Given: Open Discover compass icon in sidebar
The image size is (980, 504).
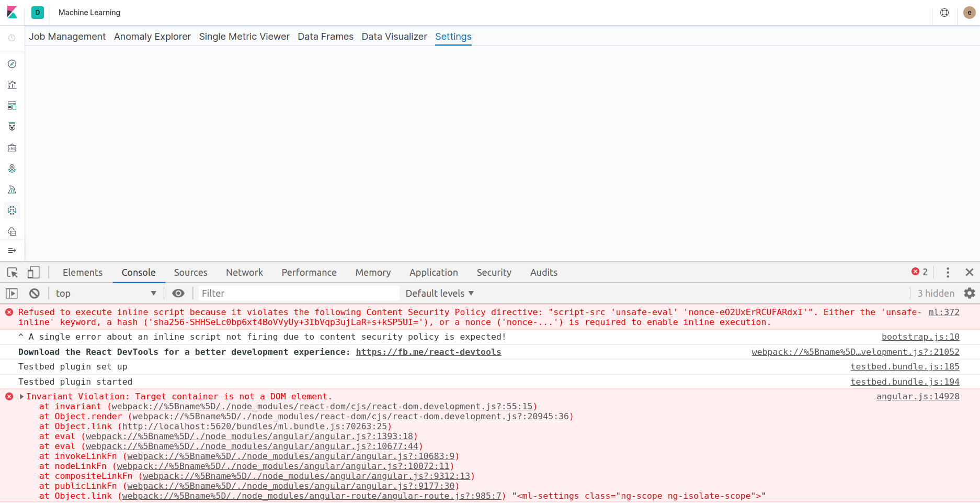Looking at the screenshot, I should (12, 64).
